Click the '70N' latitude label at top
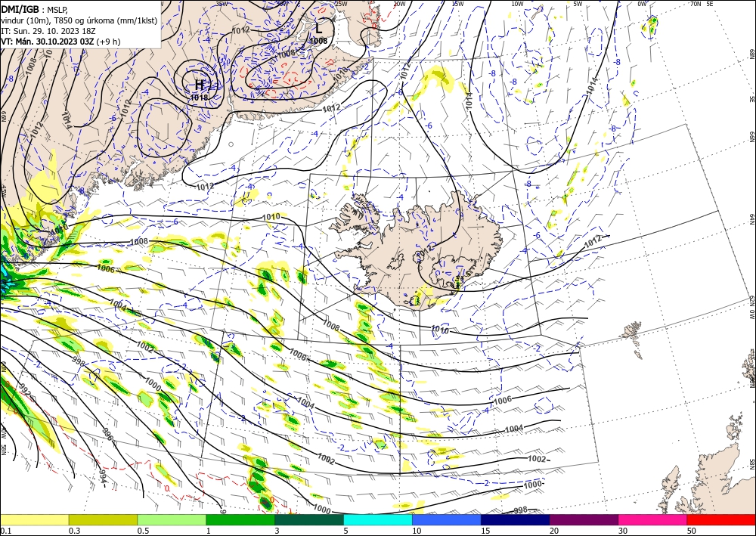This screenshot has width=756, height=536. click(696, 4)
